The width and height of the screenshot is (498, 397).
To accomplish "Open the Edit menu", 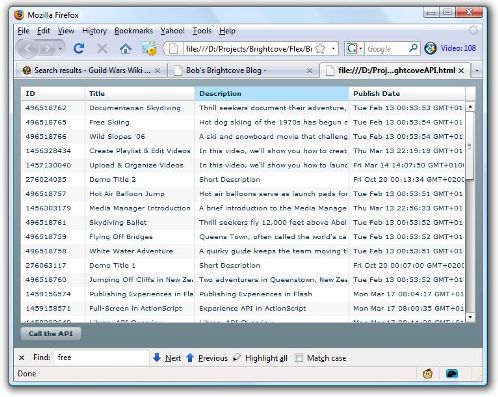I will point(43,31).
